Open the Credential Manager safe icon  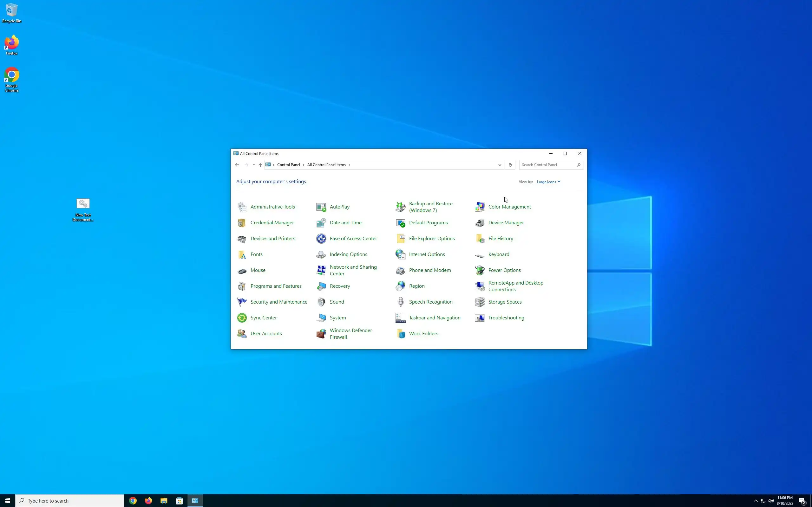[242, 223]
